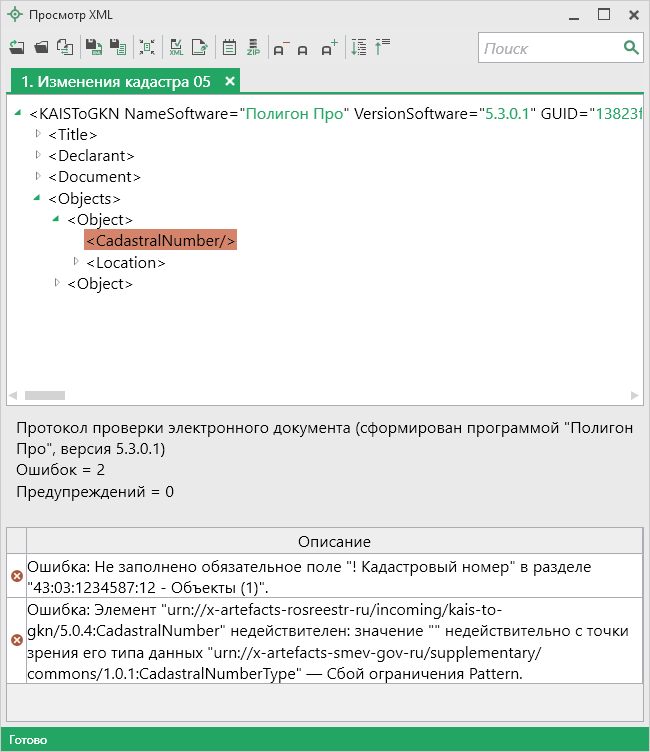The width and height of the screenshot is (650, 752).
Task: Expand the Declarant node
Action: [38, 155]
